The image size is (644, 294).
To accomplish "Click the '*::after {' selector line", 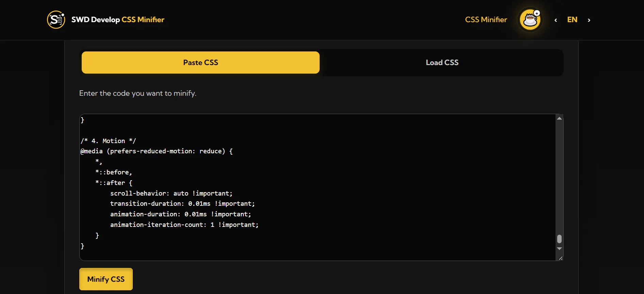I will coord(114,183).
